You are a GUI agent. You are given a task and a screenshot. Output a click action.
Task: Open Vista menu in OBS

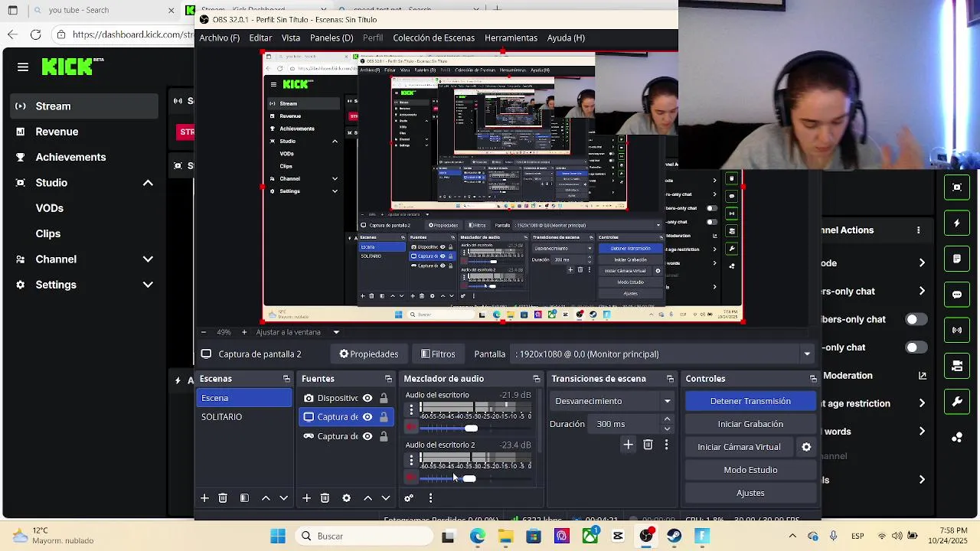pos(291,37)
